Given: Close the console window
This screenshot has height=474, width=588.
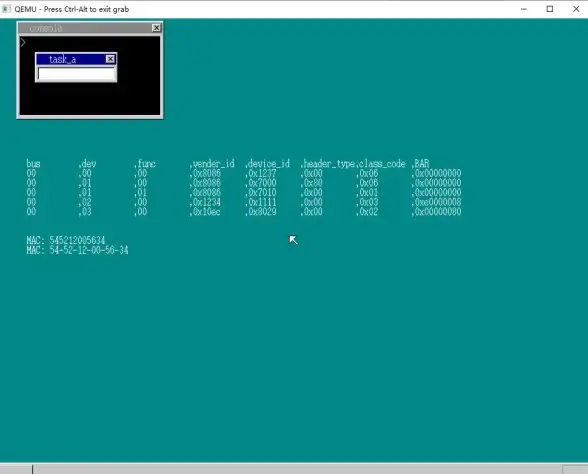Looking at the screenshot, I should click(156, 28).
